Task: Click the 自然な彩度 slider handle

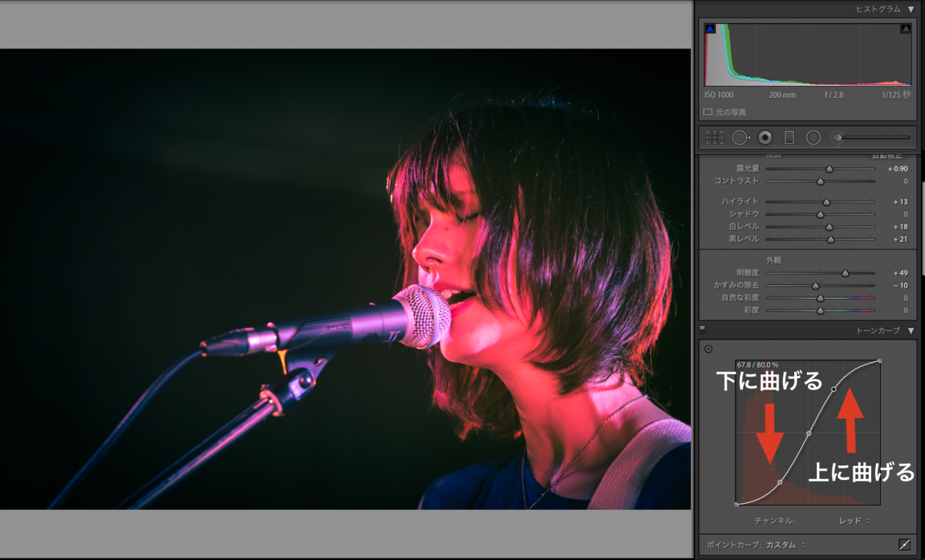Action: 820,297
